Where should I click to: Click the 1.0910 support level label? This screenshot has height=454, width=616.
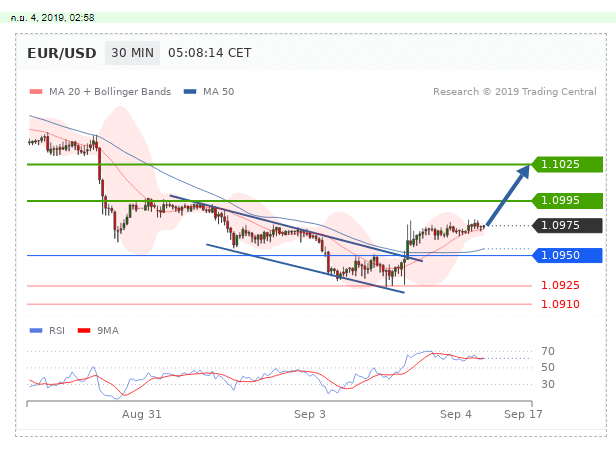click(560, 304)
